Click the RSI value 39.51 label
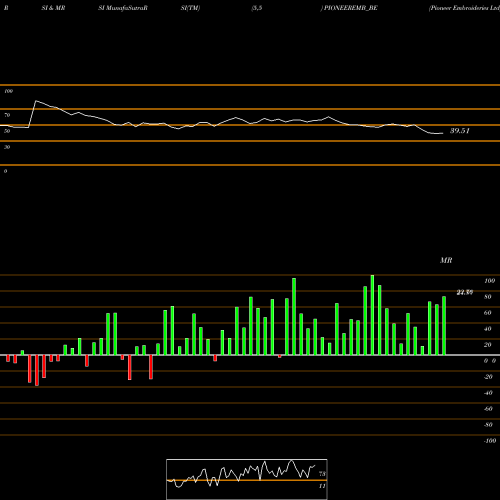The image size is (500, 500). (460, 131)
